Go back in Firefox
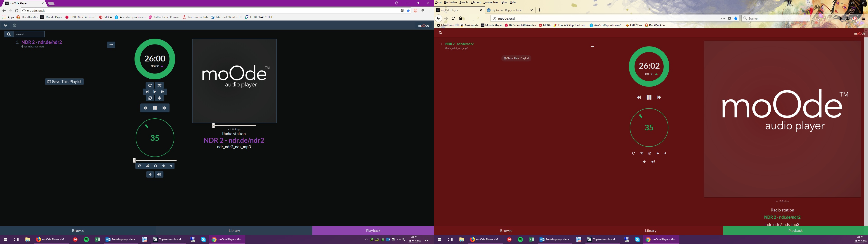 438,19
